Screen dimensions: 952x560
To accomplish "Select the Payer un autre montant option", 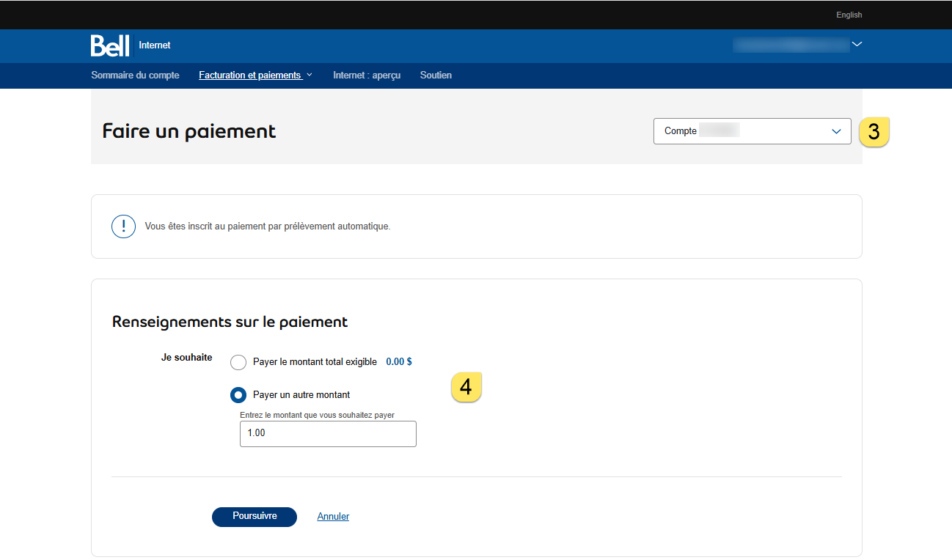I will pyautogui.click(x=238, y=395).
